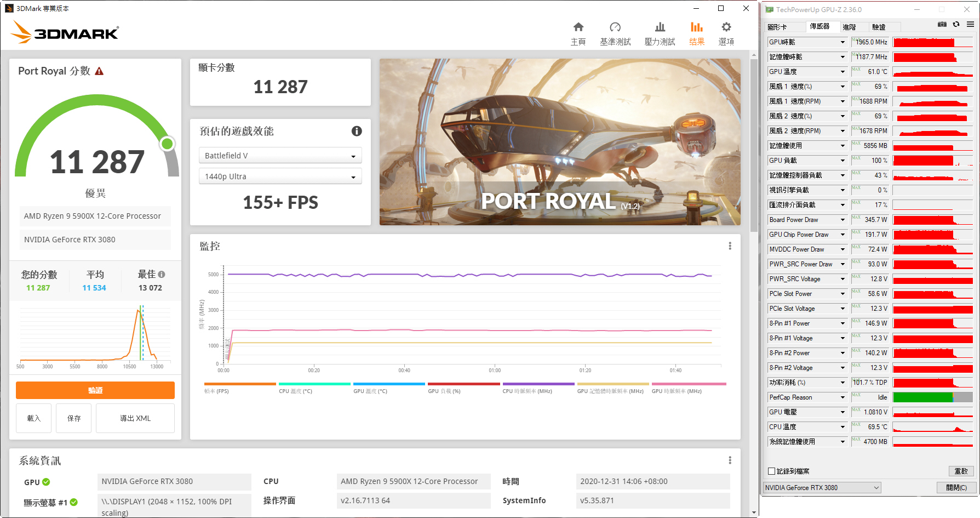Open the CPU 溫度 sensor dropdown in GPU-Z
The height and width of the screenshot is (518, 980).
point(807,427)
